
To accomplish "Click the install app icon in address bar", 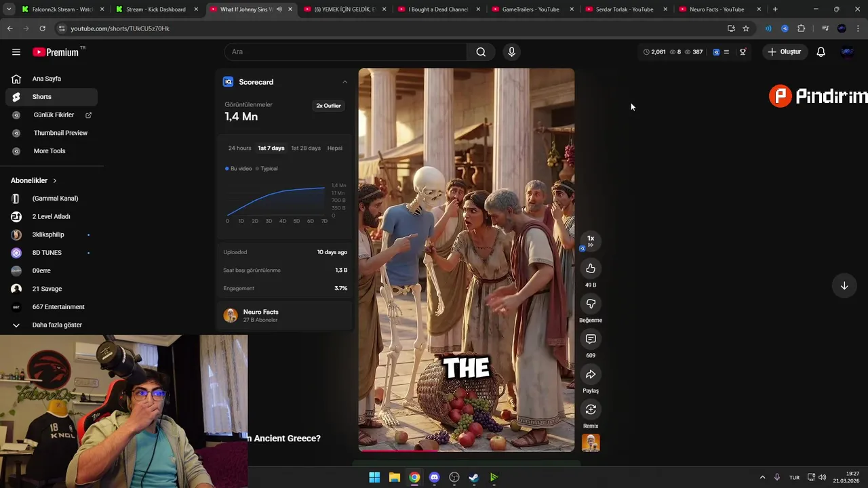I will point(731,28).
